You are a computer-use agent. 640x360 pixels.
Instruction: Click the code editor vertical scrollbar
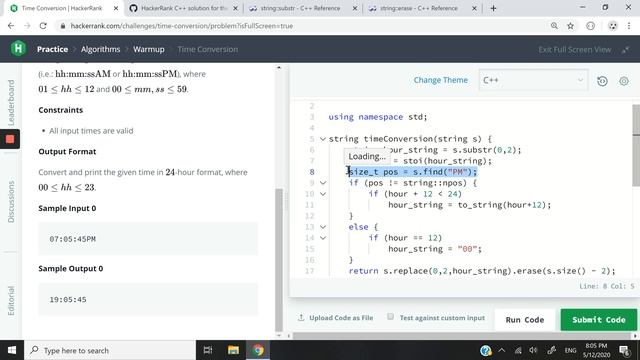636,145
